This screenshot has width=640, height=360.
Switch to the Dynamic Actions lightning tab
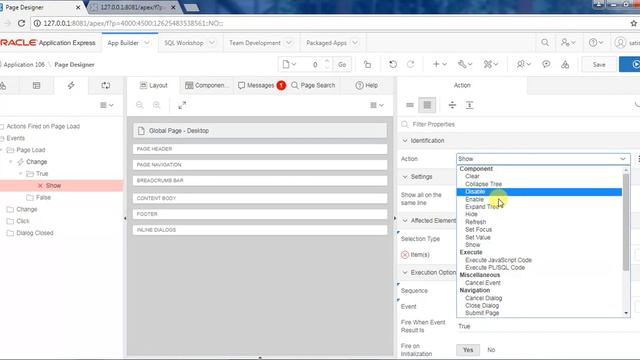point(71,85)
